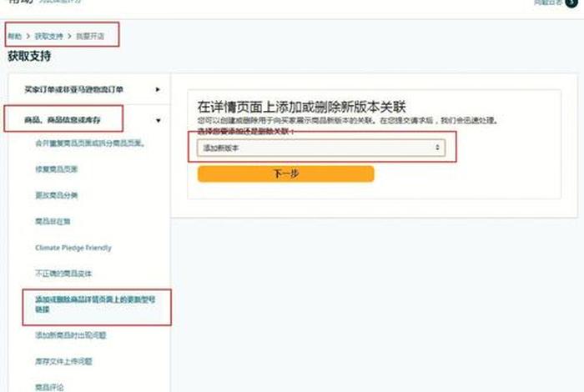Open the 添加新版本 dropdown

point(321,148)
